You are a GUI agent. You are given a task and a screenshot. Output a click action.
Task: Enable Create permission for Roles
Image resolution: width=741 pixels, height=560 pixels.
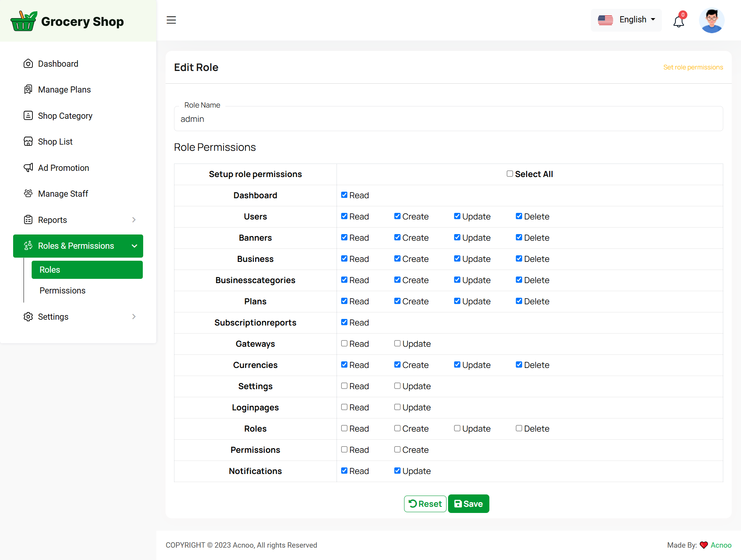(x=397, y=428)
